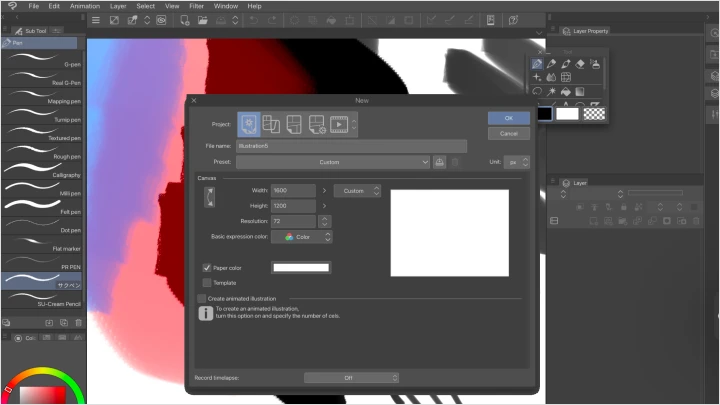Select the Illustration project type icon
This screenshot has height=405, width=720.
pos(249,124)
